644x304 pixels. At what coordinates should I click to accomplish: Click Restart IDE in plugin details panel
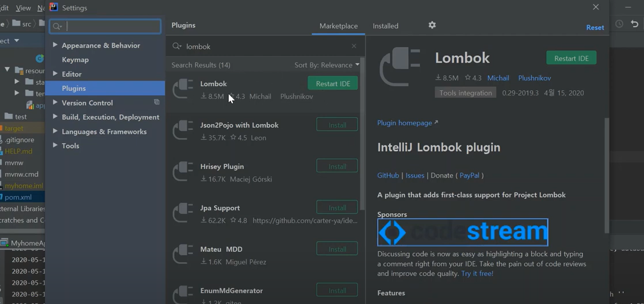tap(572, 58)
